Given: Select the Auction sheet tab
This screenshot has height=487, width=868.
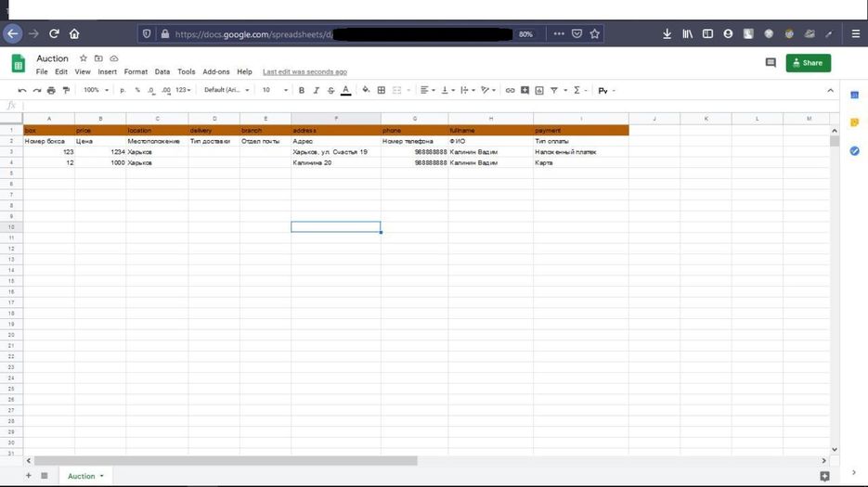Looking at the screenshot, I should pyautogui.click(x=85, y=476).
